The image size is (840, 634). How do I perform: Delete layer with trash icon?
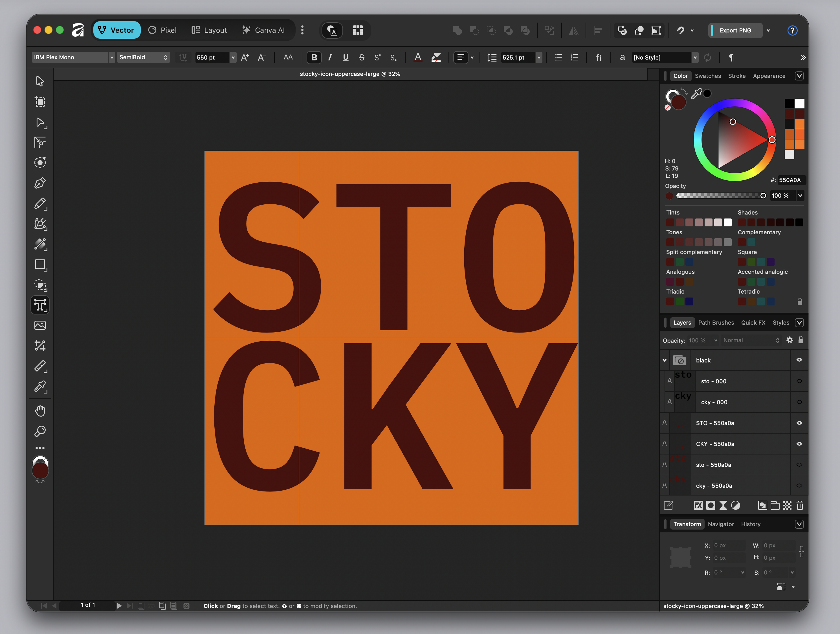point(800,505)
